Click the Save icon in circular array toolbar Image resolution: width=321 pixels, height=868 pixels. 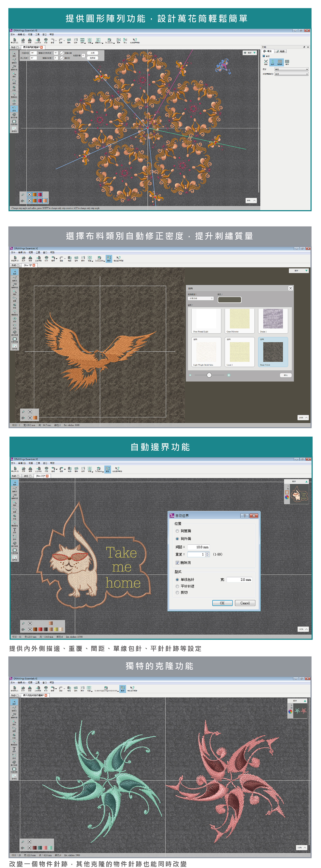(x=30, y=41)
